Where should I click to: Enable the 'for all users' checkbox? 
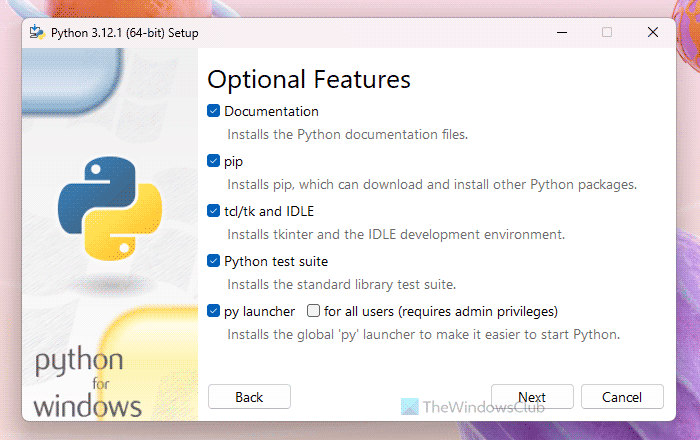[314, 311]
